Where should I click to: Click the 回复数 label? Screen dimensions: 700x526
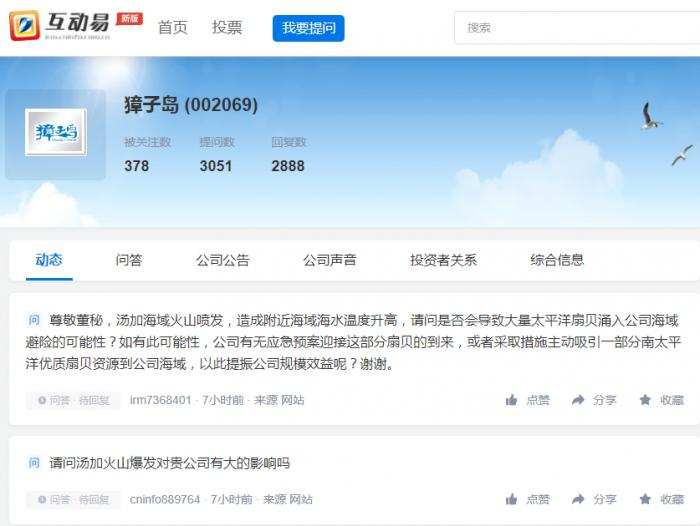click(289, 142)
